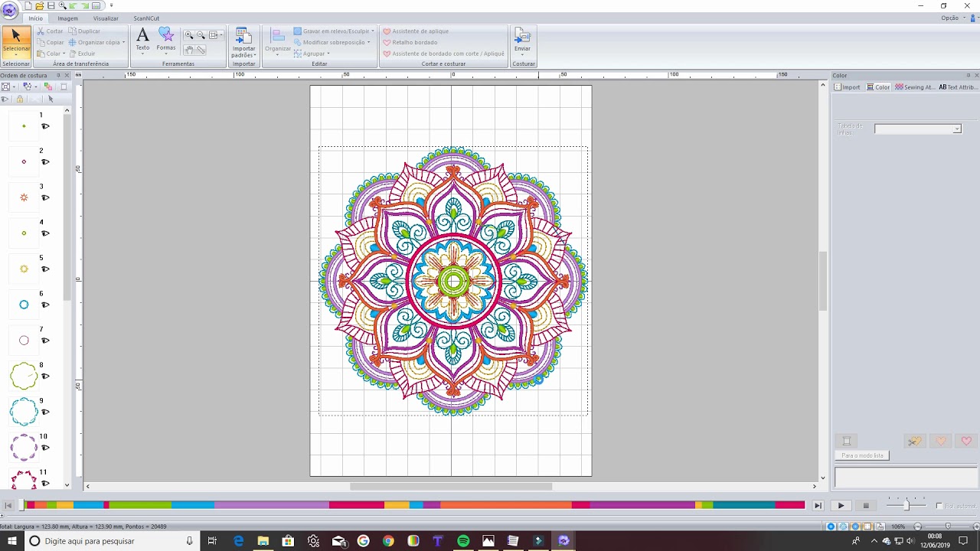The width and height of the screenshot is (980, 551).
Task: Switch to the Imagem ribbon tab
Action: tap(67, 18)
